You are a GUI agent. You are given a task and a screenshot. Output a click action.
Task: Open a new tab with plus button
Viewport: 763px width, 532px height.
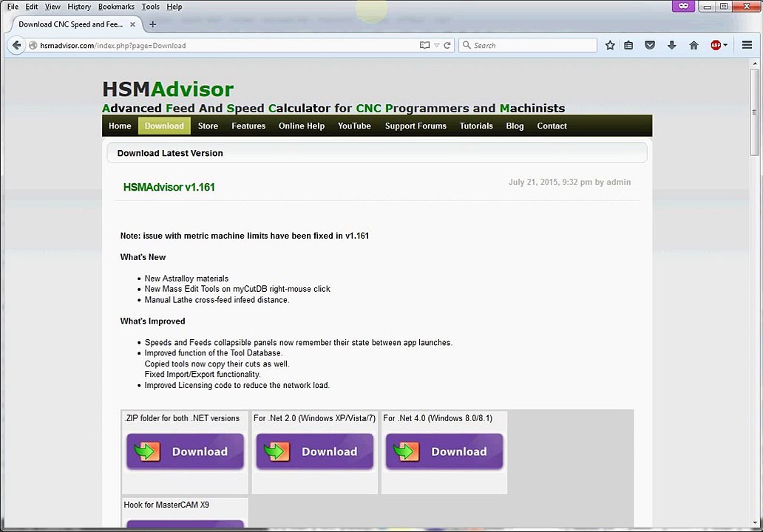[x=153, y=24]
